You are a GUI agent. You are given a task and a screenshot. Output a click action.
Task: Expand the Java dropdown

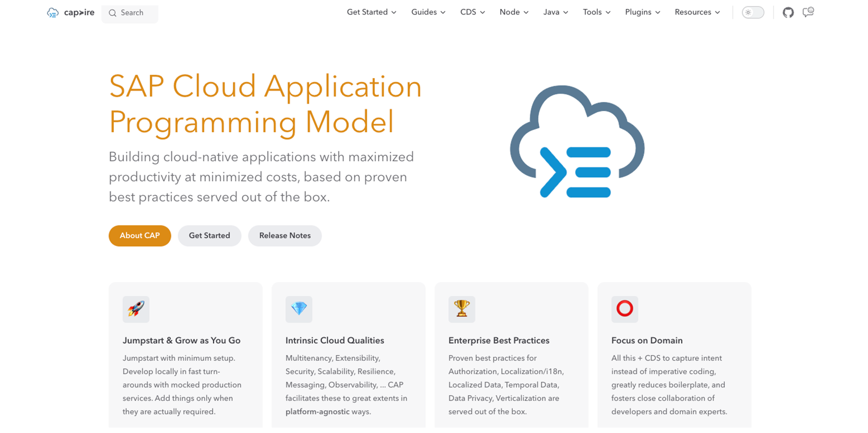[x=556, y=12]
